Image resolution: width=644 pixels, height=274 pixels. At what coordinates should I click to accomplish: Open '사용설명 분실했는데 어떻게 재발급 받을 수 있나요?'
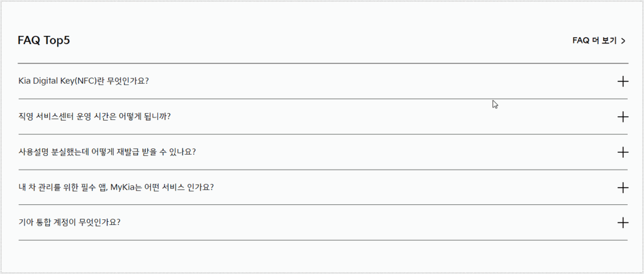coord(107,151)
